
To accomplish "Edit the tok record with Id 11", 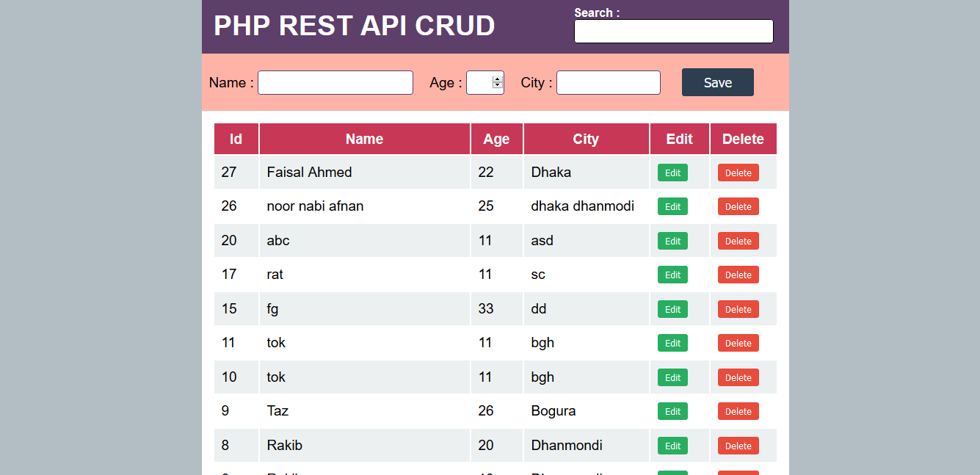I will (x=672, y=343).
